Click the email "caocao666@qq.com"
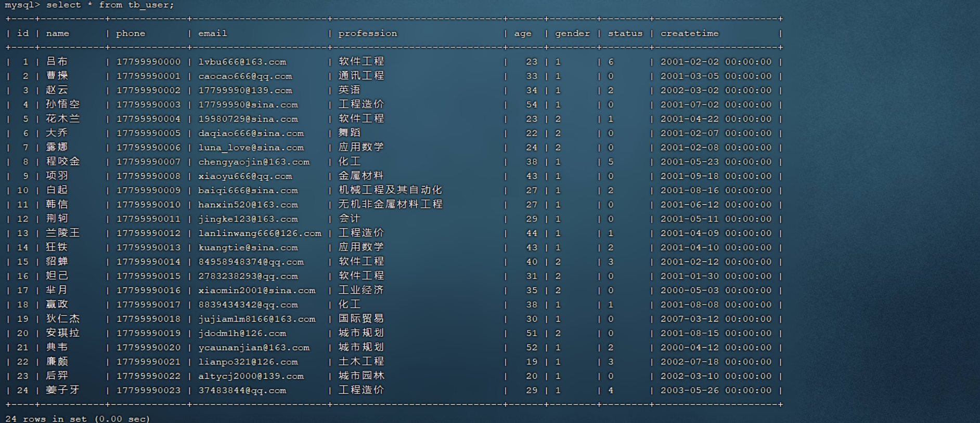This screenshot has height=423, width=980. [245, 76]
